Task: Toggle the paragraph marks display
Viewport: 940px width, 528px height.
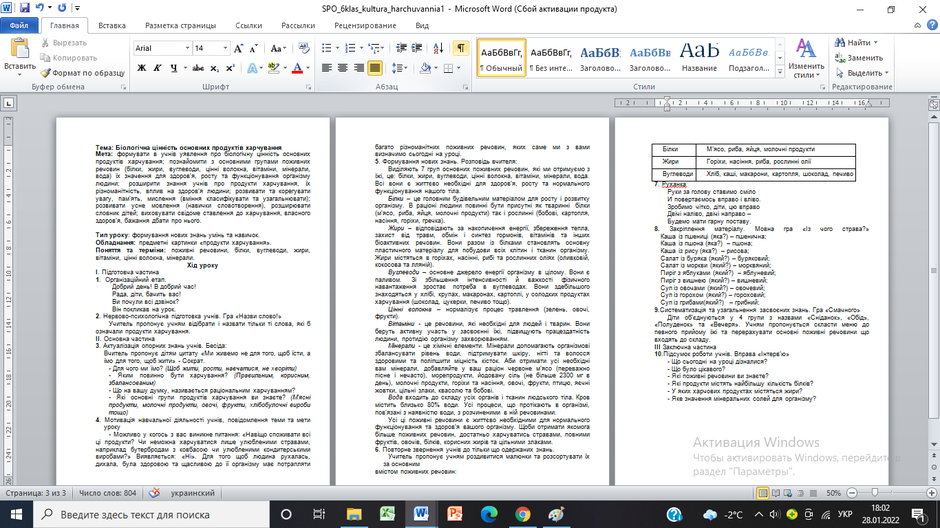Action: pos(460,48)
